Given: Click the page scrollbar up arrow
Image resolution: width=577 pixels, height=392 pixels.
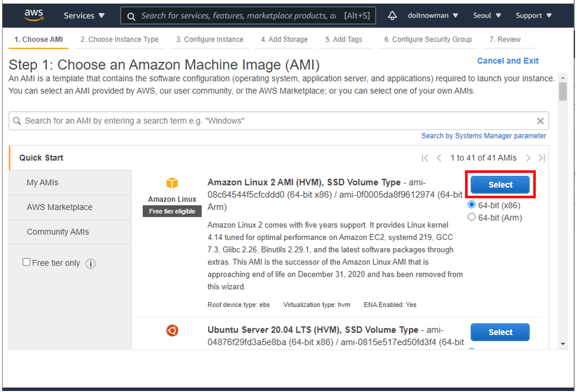Looking at the screenshot, I should coord(563,78).
